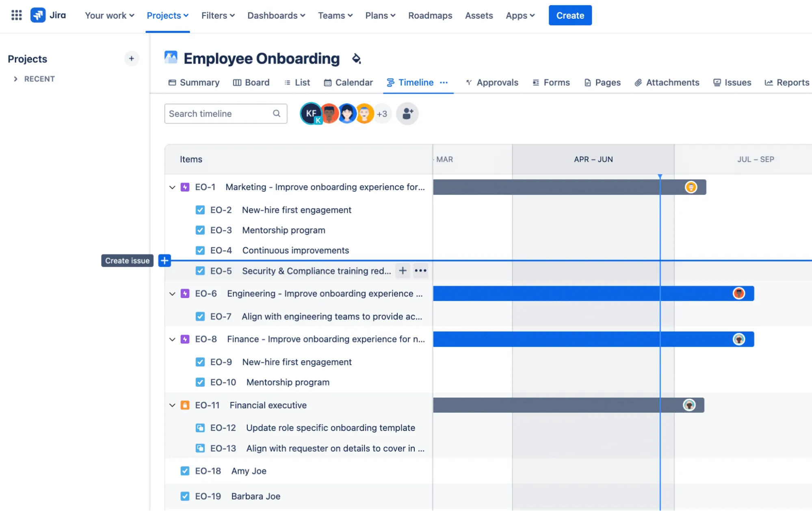Viewport: 812px width, 511px height.
Task: Click the magnifier icon in search timeline
Action: [x=277, y=113]
